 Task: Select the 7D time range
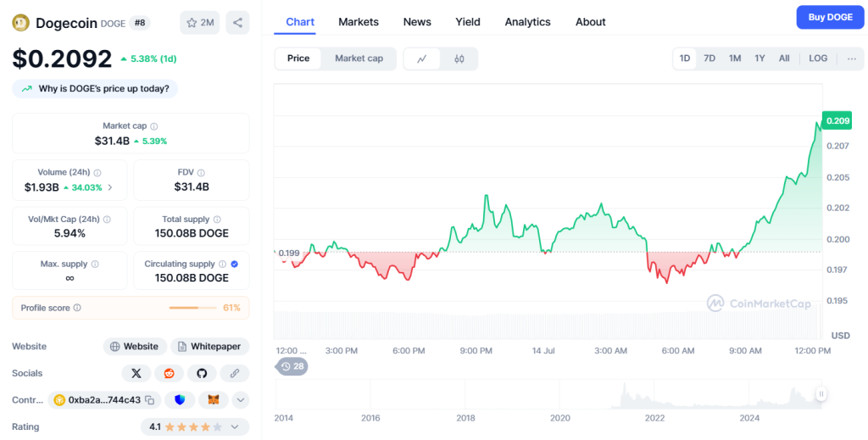709,58
